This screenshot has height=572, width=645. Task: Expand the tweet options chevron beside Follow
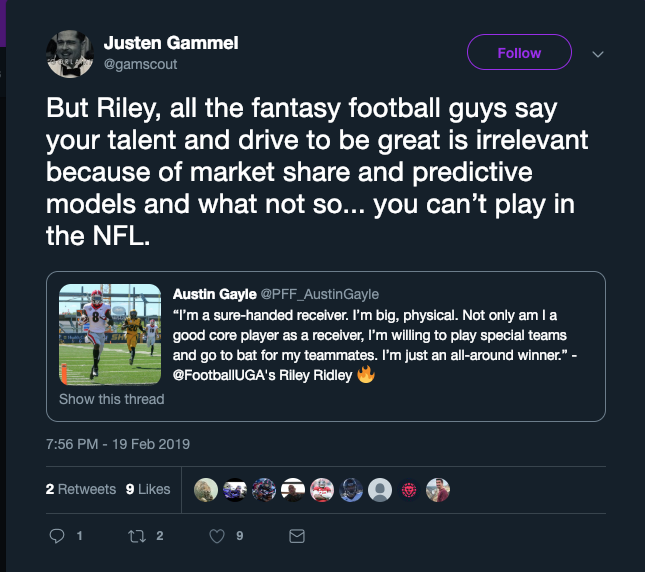click(x=598, y=53)
